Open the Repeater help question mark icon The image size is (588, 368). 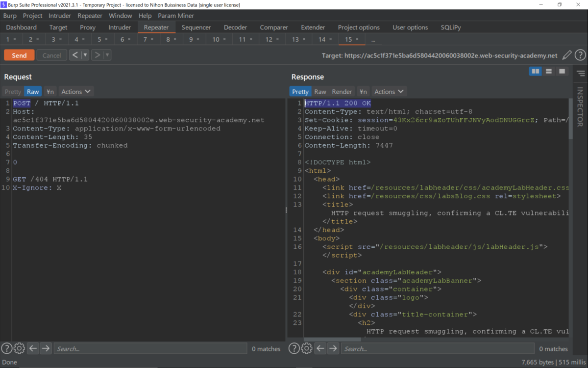coord(580,55)
